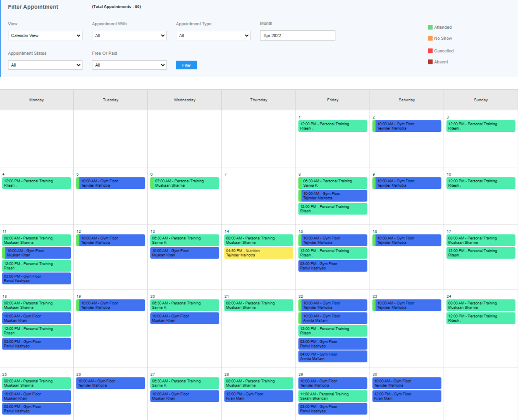518x420 pixels.
Task: Select the Tuesday column header
Action: [x=111, y=100]
